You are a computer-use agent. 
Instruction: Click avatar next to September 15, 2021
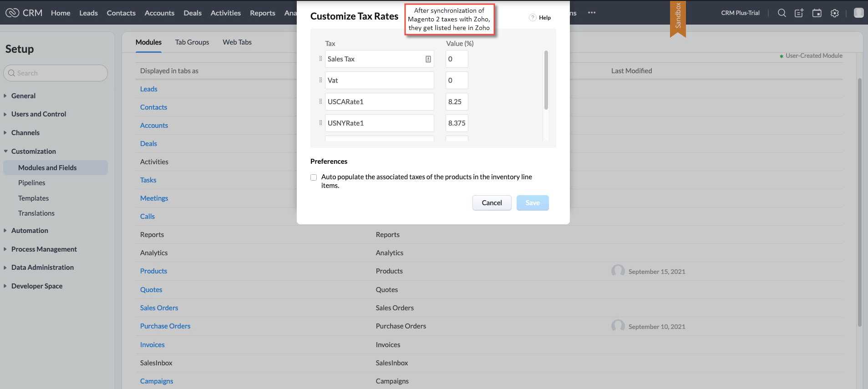click(x=618, y=271)
